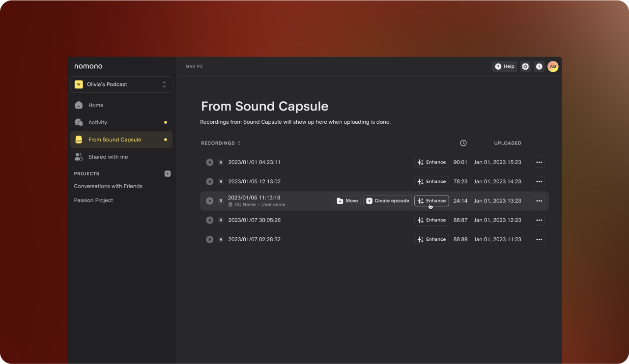This screenshot has width=629, height=364.
Task: Go to Home in the sidebar
Action: coord(96,105)
